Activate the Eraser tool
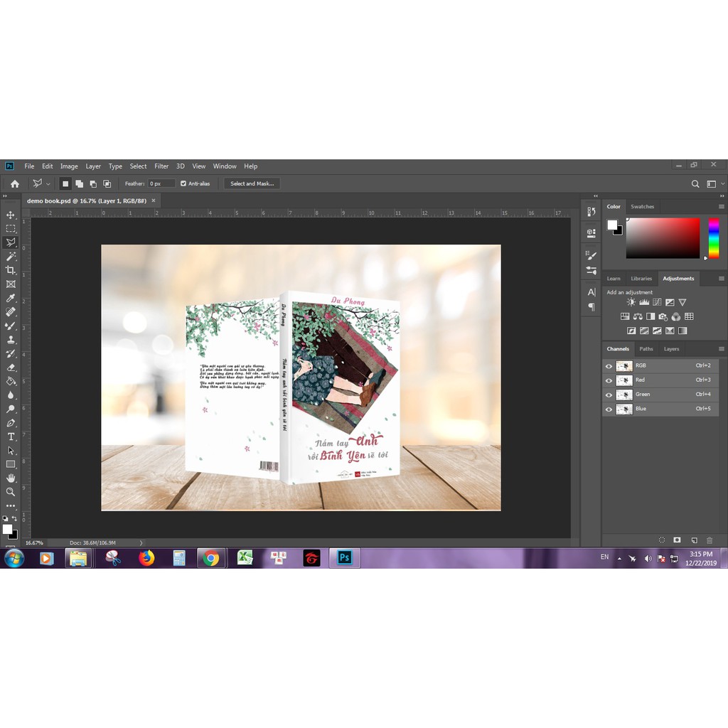 [11, 368]
